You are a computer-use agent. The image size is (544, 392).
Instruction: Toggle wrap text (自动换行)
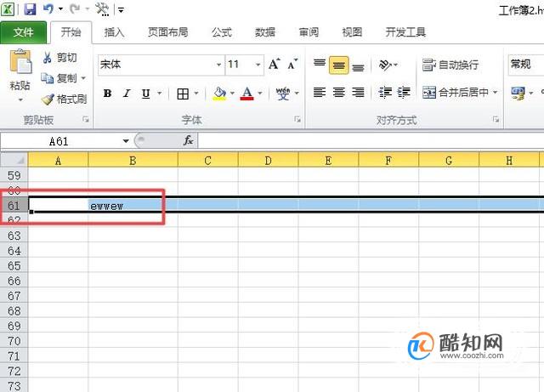(x=450, y=65)
